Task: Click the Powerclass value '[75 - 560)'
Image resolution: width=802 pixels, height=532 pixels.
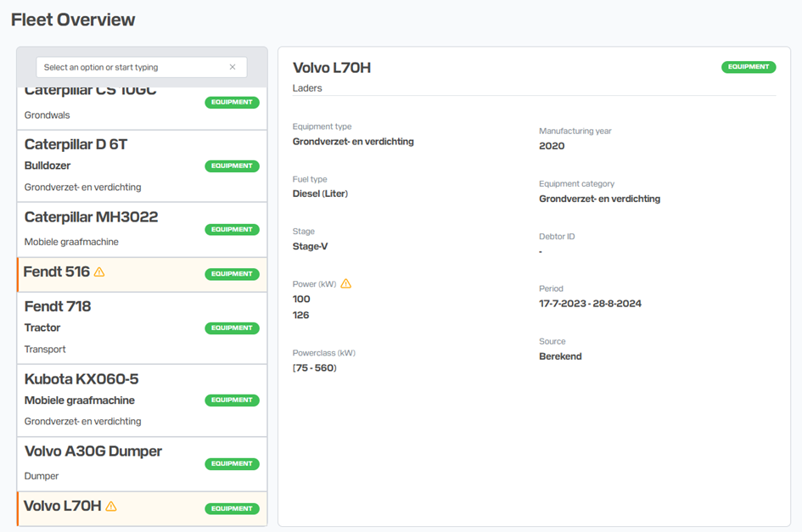Action: pyautogui.click(x=315, y=368)
